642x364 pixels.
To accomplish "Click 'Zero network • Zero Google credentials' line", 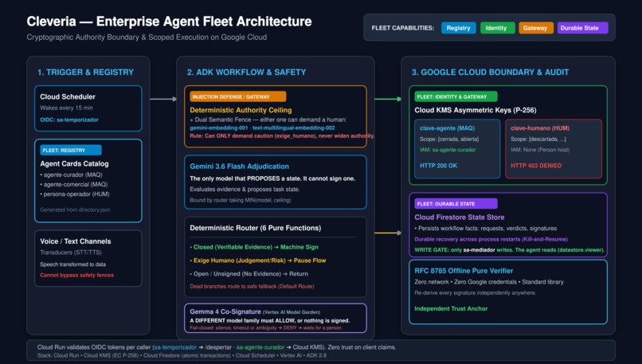I will [x=489, y=282].
